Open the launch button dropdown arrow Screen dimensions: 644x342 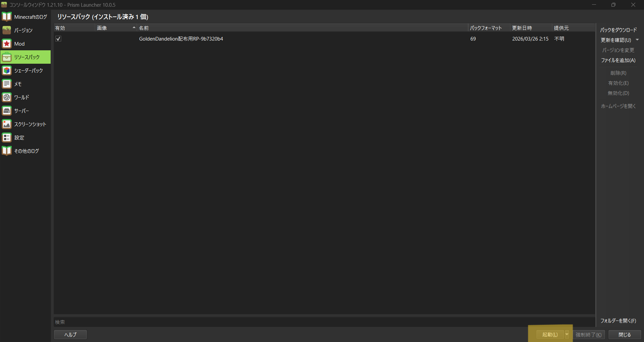click(567, 334)
